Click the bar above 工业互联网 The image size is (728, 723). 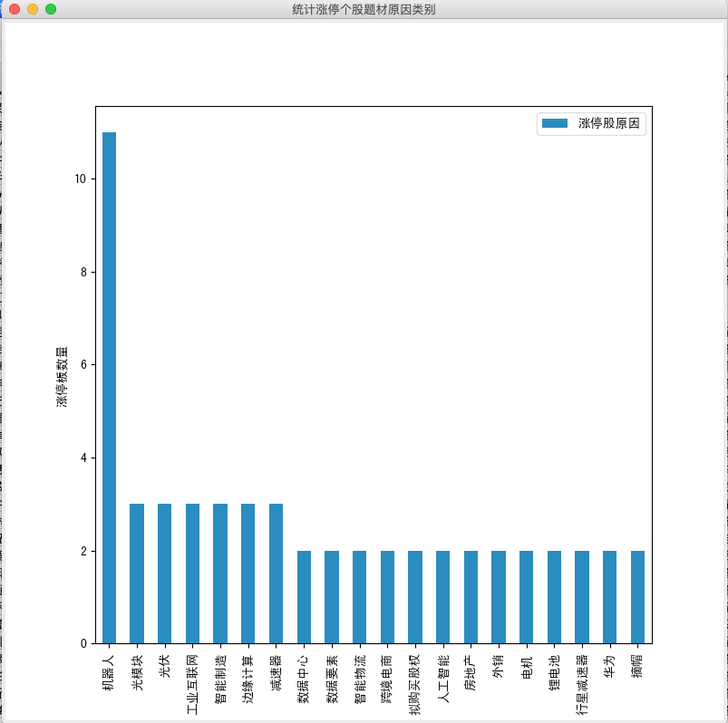click(193, 574)
